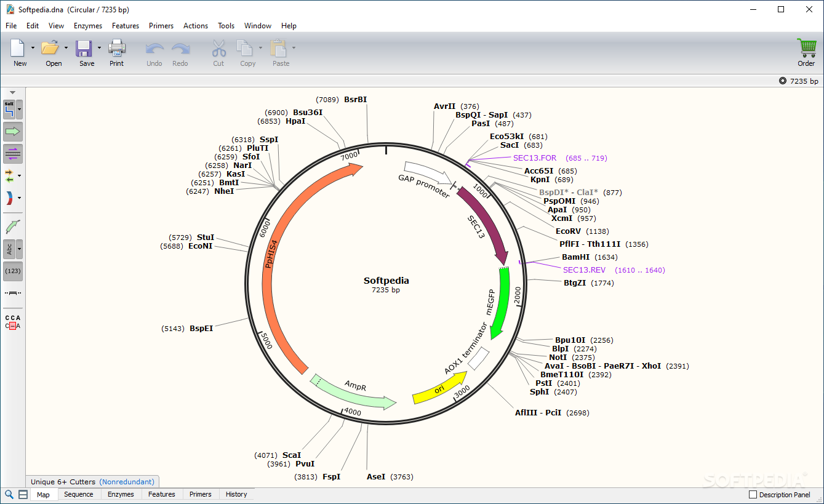Select the BamHI enzyme site label
Image resolution: width=824 pixels, height=504 pixels.
(575, 257)
